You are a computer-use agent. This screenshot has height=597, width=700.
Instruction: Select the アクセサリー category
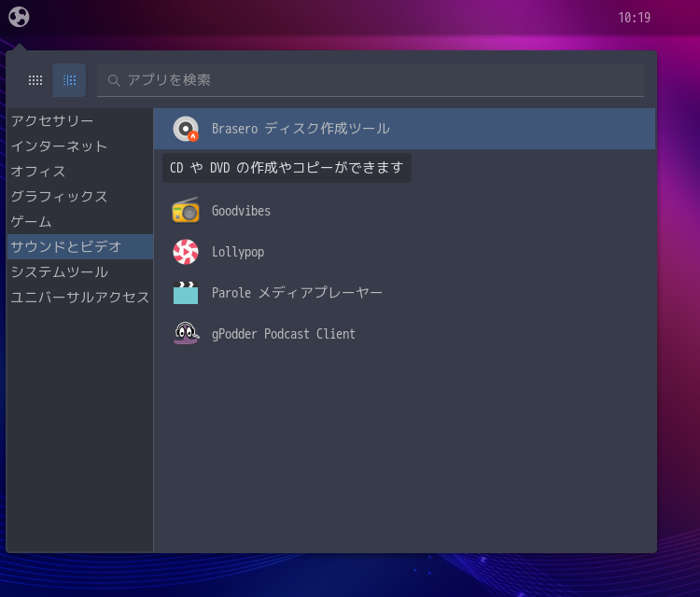(x=80, y=121)
